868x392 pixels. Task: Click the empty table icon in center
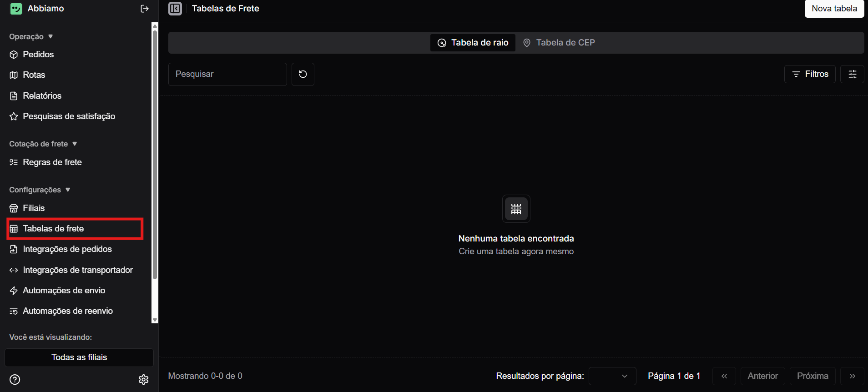coord(516,209)
